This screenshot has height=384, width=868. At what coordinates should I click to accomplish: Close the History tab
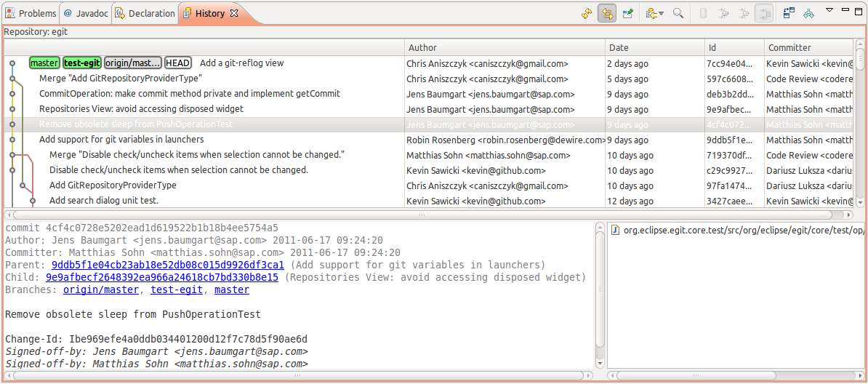click(234, 13)
